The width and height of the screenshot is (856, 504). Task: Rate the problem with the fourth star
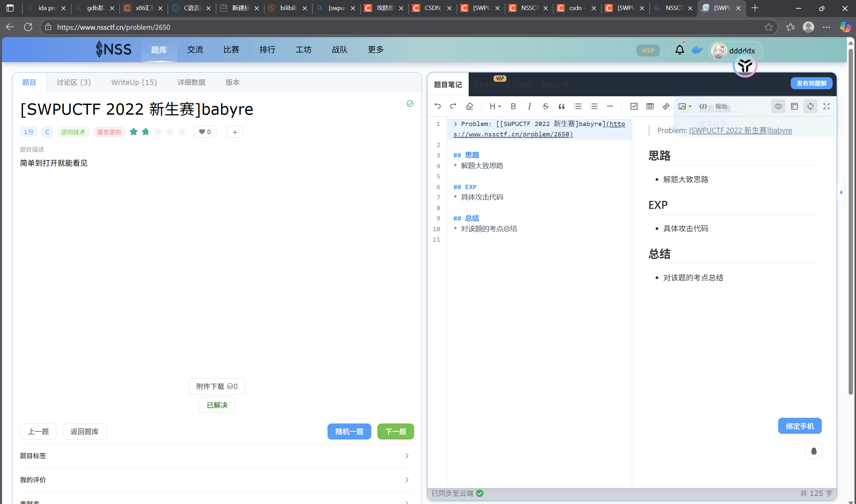170,132
